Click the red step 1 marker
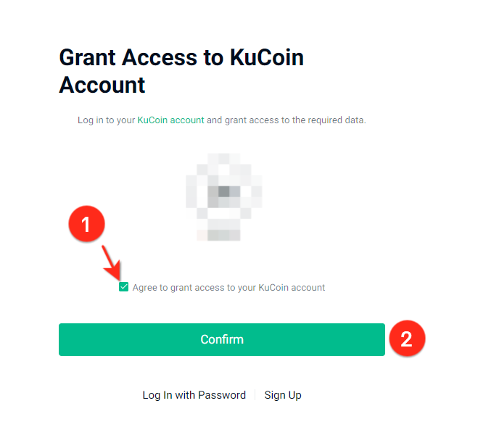This screenshot has width=478, height=448. pyautogui.click(x=86, y=225)
